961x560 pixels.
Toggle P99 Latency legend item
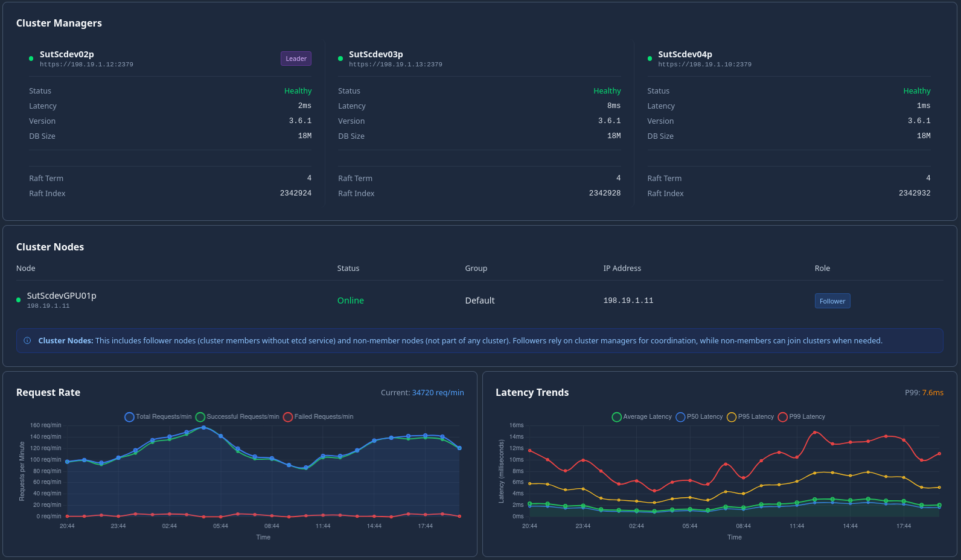[x=802, y=417]
